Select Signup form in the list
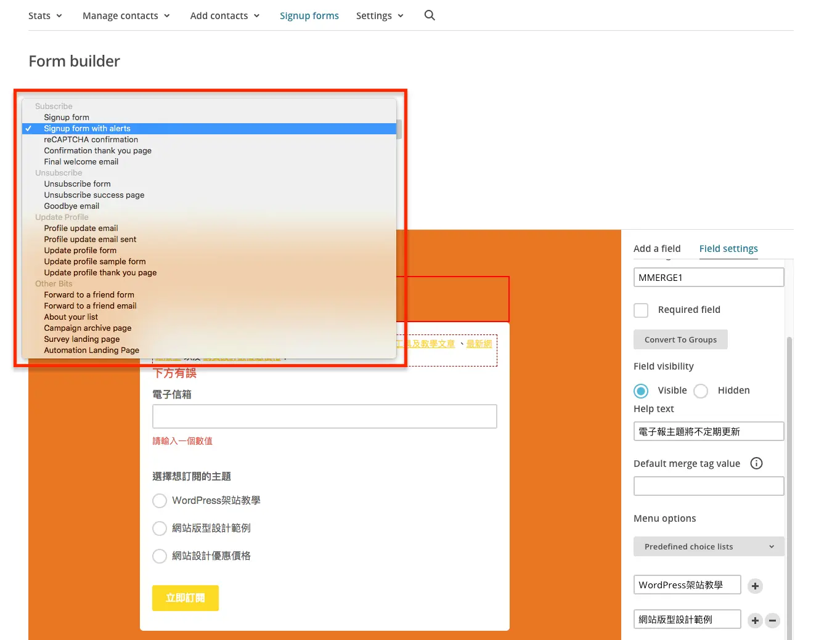 [x=209, y=117]
